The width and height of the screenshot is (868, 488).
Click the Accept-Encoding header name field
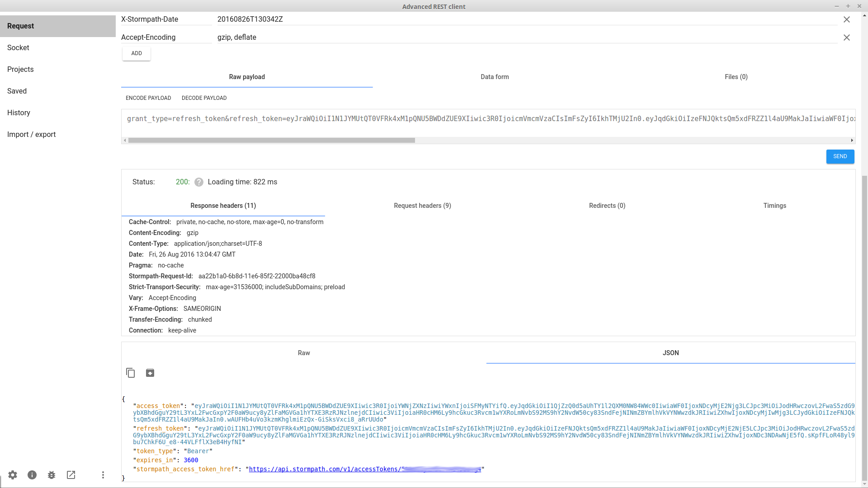point(166,38)
